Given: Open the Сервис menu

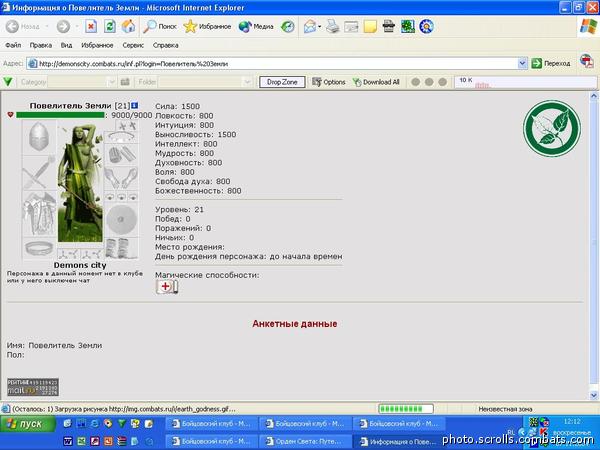Looking at the screenshot, I should (x=133, y=45).
